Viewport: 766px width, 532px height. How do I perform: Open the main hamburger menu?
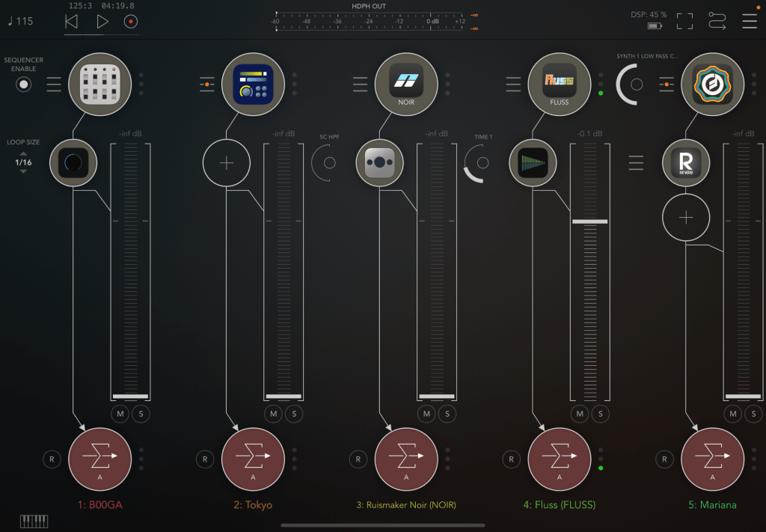pyautogui.click(x=750, y=21)
